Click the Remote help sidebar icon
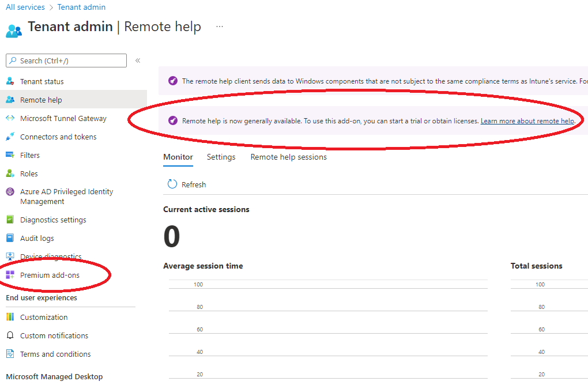Image resolution: width=588 pixels, height=385 pixels. point(10,100)
